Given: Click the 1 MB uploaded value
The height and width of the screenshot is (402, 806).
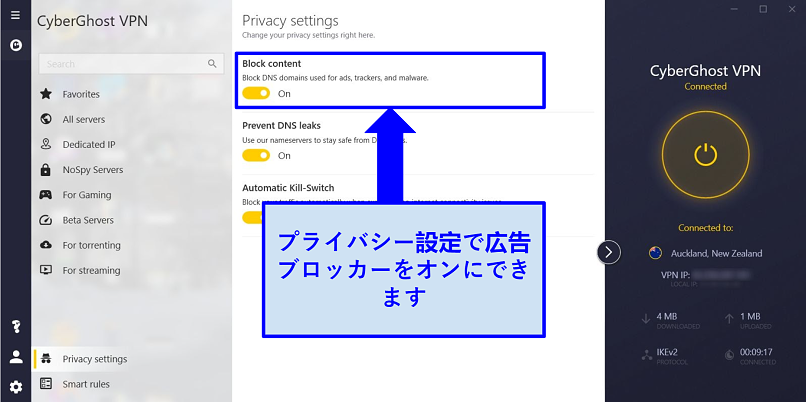Looking at the screenshot, I should [x=750, y=316].
